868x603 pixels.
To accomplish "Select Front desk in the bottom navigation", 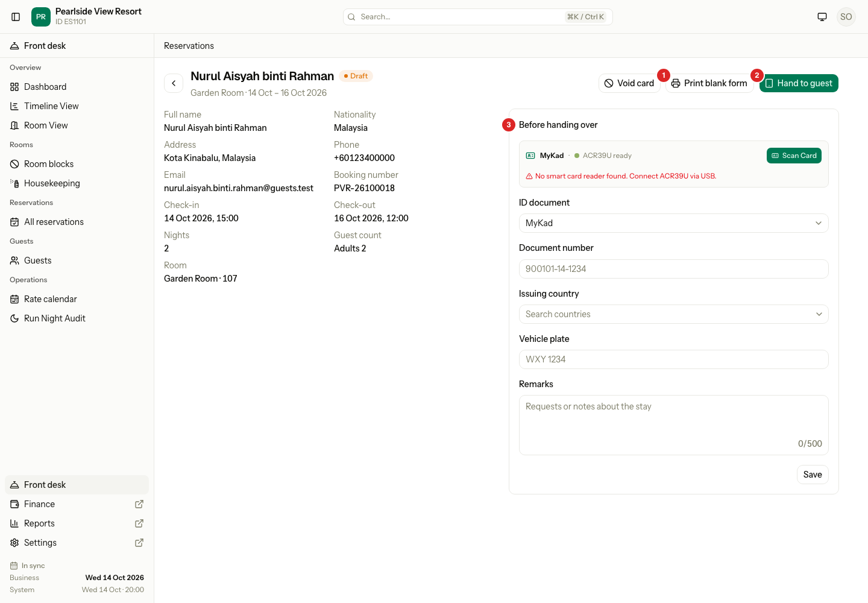I will (77, 485).
